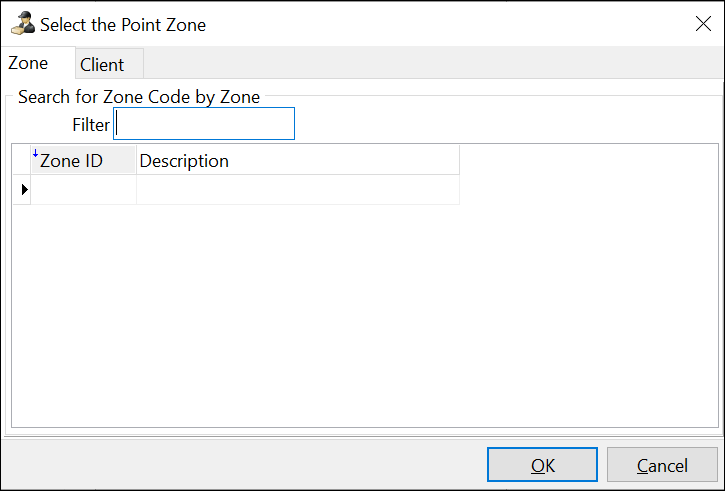Click the Filter label
Viewport: 725px width, 491px height.
tap(90, 125)
